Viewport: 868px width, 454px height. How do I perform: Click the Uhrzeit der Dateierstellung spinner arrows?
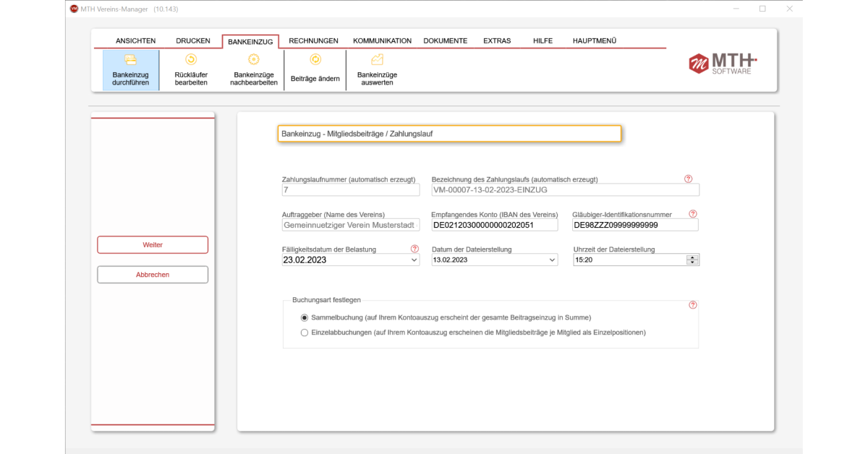click(x=693, y=260)
